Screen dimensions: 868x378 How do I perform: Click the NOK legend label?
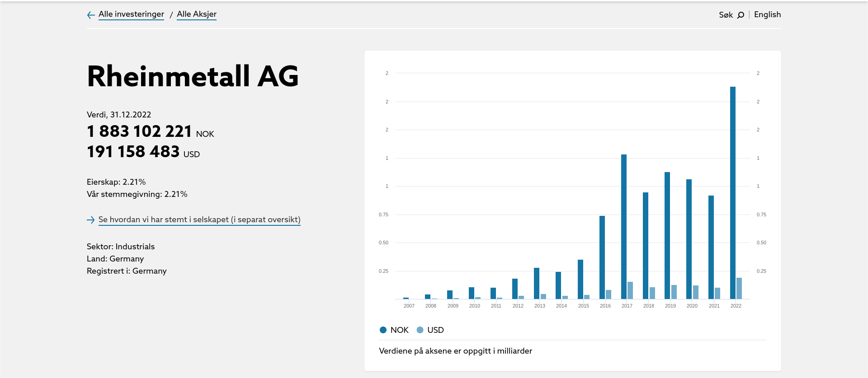point(400,330)
